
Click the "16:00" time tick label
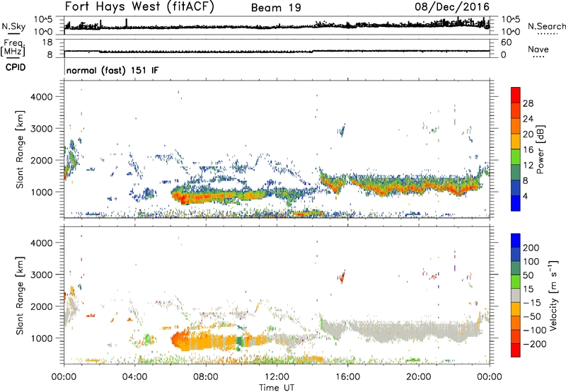tap(347, 377)
